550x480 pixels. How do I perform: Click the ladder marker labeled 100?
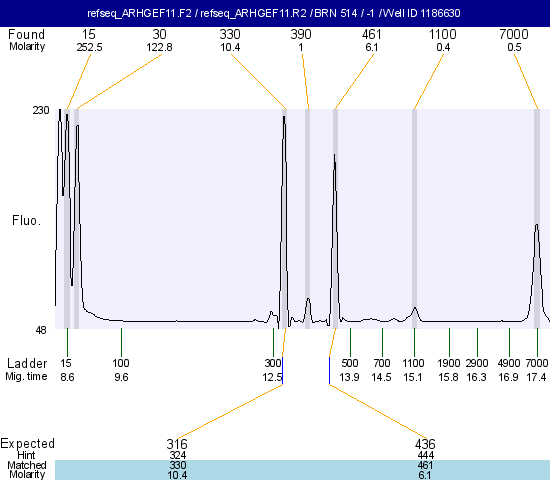pos(121,363)
